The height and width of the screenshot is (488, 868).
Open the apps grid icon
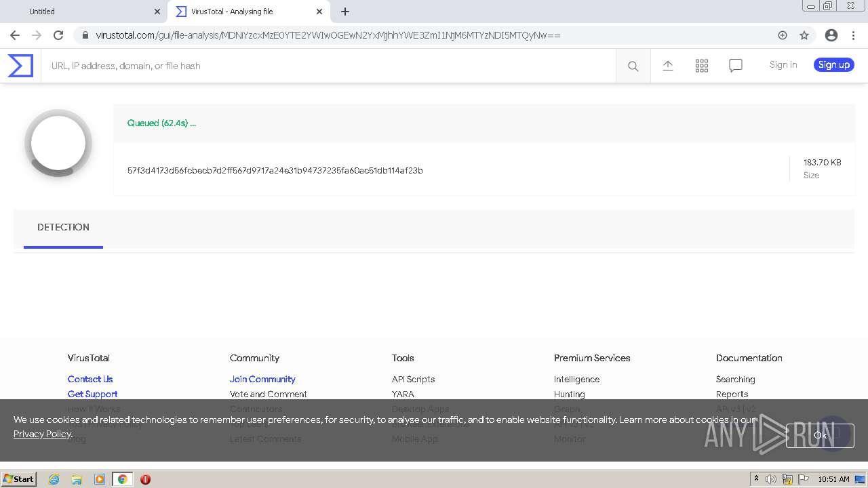[702, 66]
